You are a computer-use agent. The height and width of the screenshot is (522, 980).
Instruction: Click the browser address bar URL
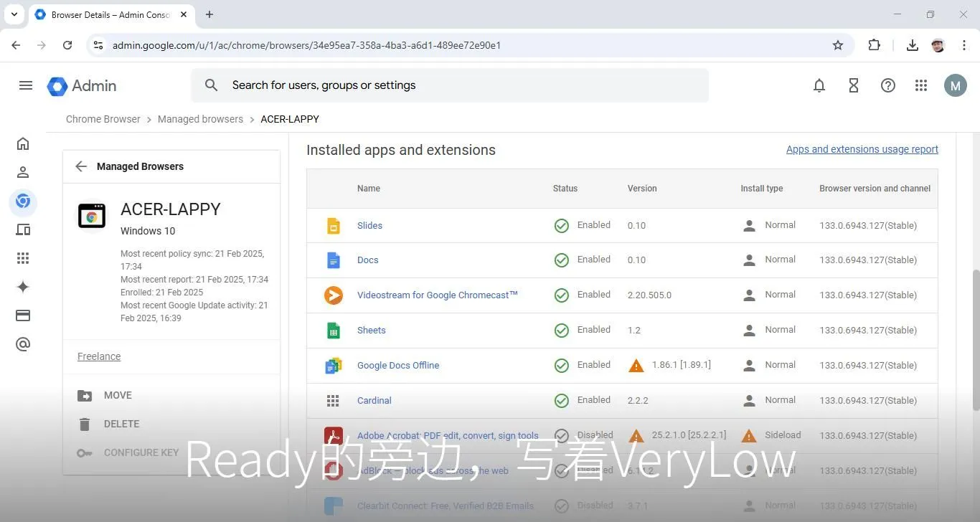306,45
